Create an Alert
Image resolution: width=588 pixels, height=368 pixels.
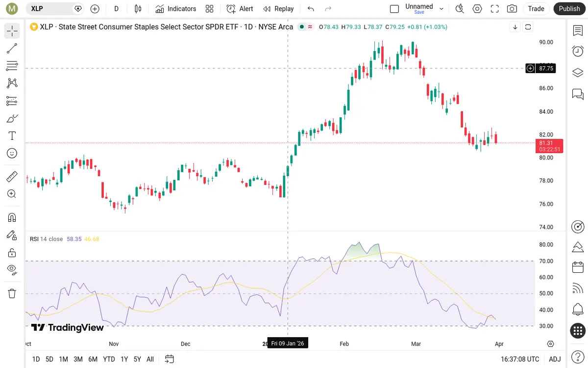240,8
